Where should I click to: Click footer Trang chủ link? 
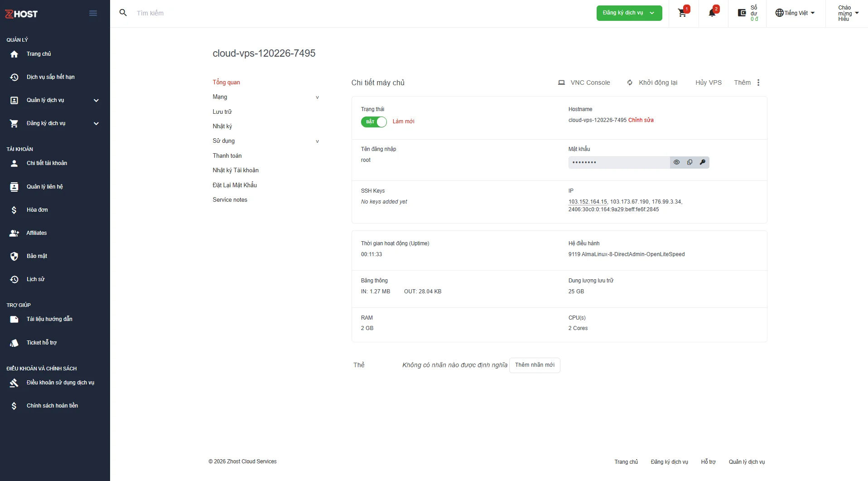(x=626, y=462)
